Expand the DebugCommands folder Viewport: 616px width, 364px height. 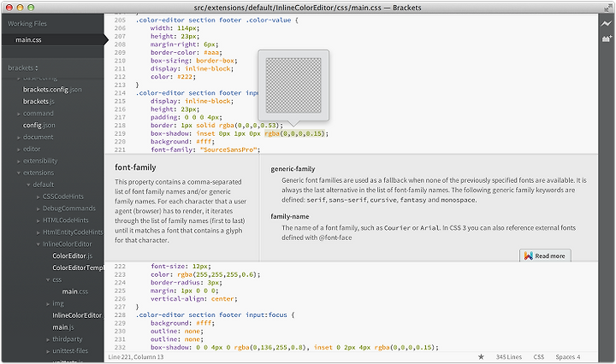coord(38,208)
